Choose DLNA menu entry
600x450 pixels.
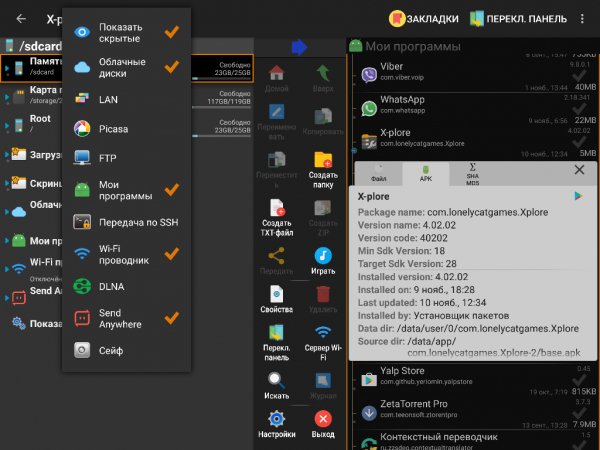[x=126, y=287]
